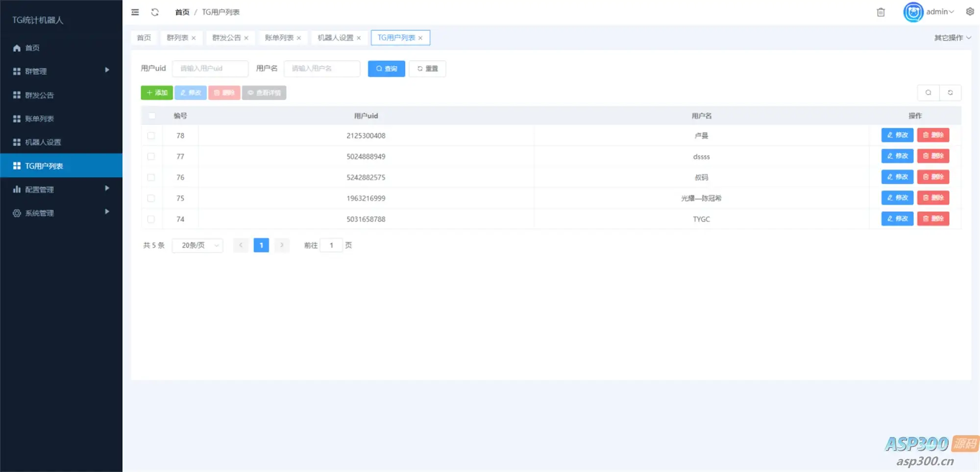Check the row 78 checkbox

pyautogui.click(x=151, y=136)
